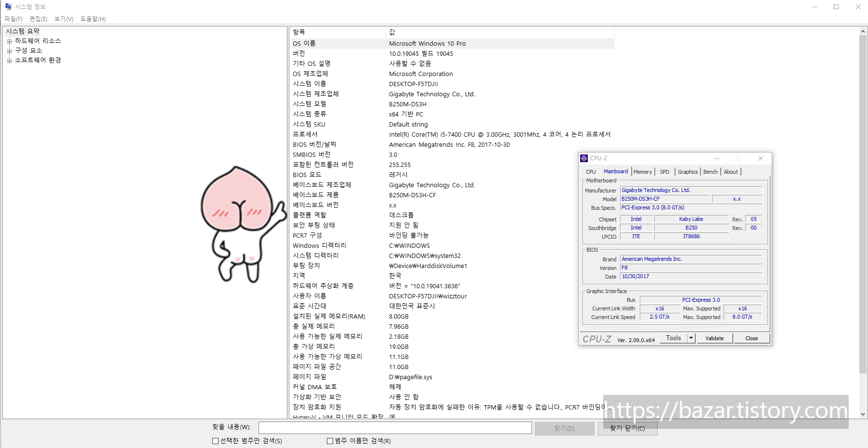Click the '총 가상 메모리' row

pos(452,346)
